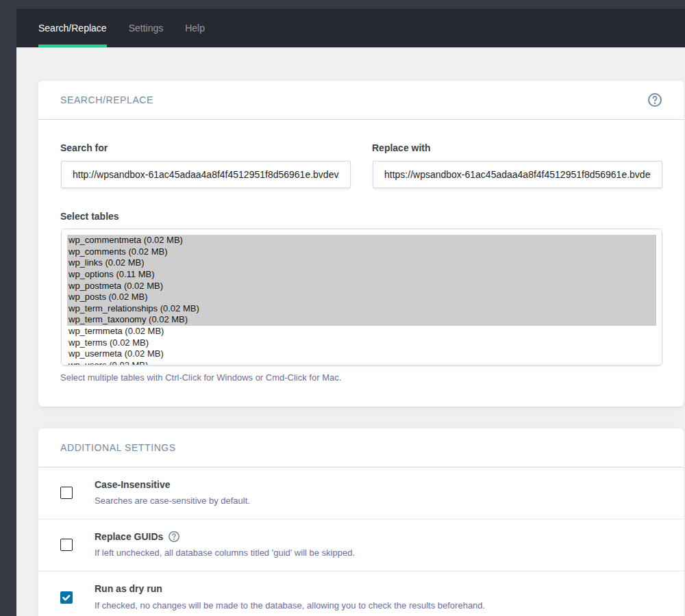Switch to the Search/Replace tab

click(x=73, y=28)
